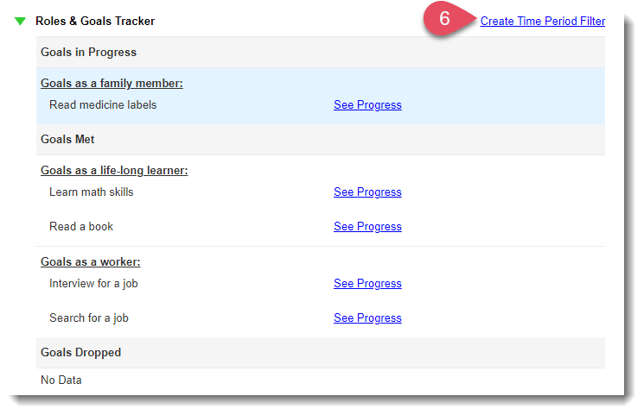644x415 pixels.
Task: Click the Interview for a job goal text
Action: 95,284
